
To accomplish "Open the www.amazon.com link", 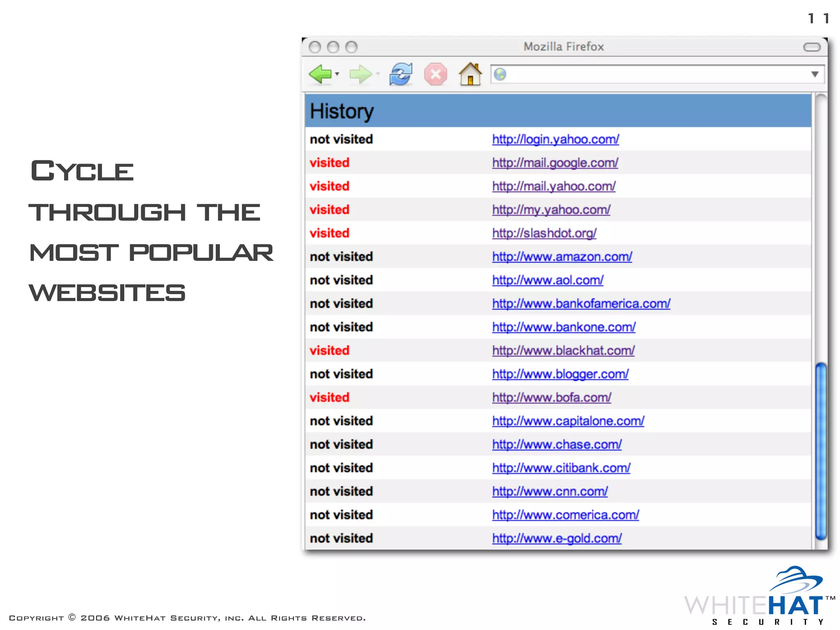I will [x=562, y=257].
